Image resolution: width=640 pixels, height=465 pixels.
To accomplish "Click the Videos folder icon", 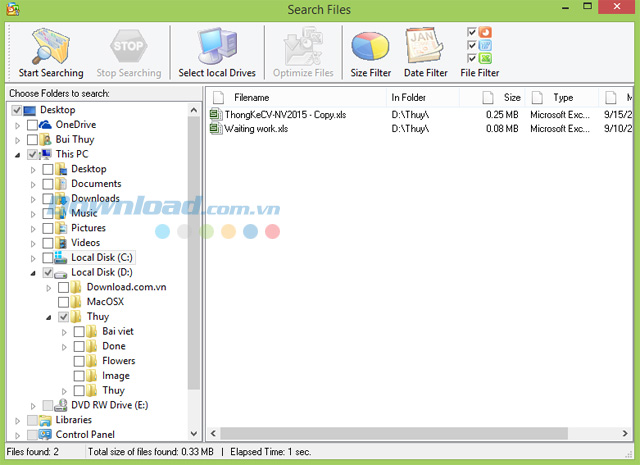I will (x=61, y=243).
